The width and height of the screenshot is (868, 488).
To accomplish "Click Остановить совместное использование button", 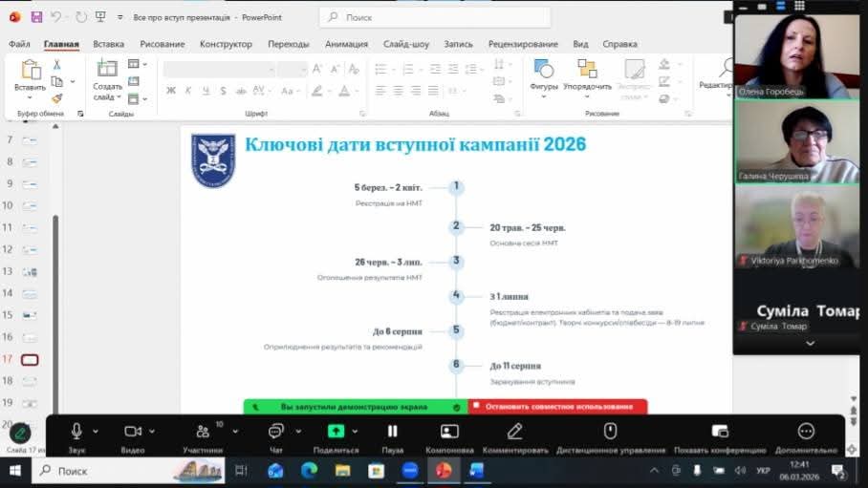I will (558, 407).
